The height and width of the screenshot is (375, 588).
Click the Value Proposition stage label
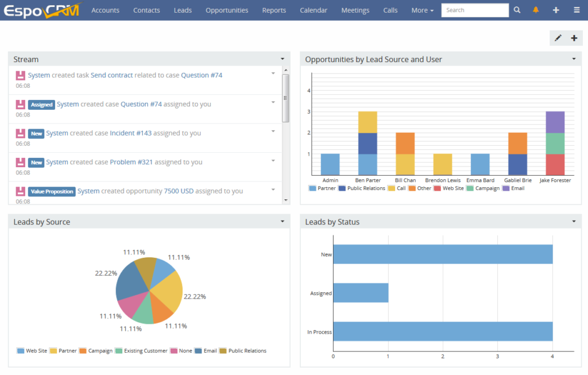point(52,192)
